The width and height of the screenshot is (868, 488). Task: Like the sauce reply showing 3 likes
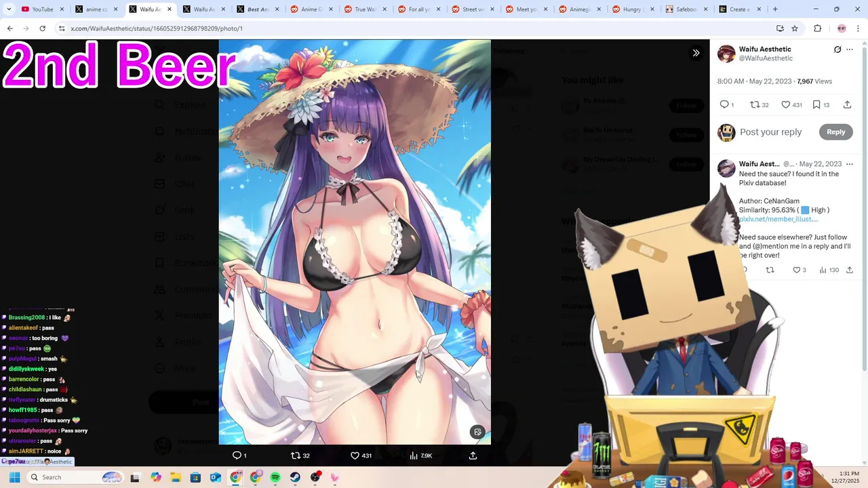797,270
